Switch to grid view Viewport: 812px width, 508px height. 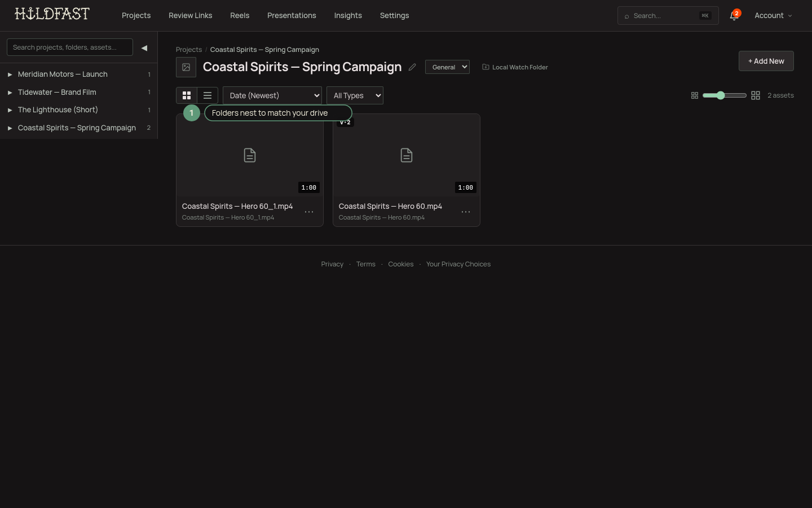187,95
